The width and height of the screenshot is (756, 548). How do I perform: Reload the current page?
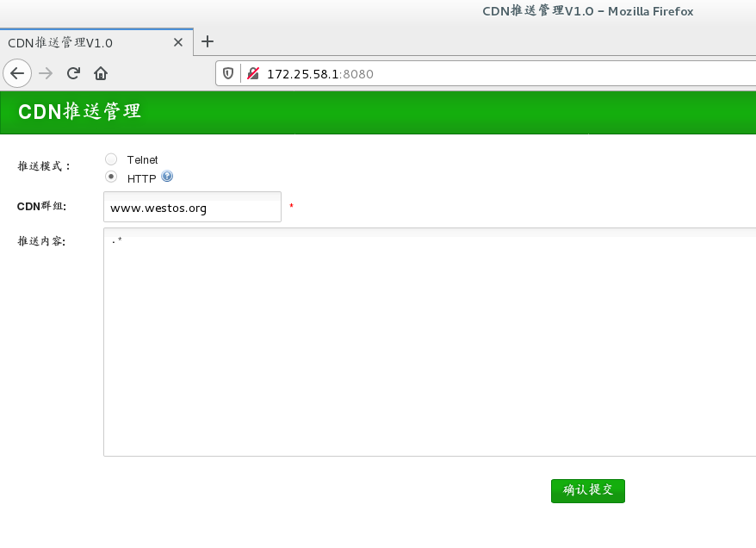tap(72, 73)
